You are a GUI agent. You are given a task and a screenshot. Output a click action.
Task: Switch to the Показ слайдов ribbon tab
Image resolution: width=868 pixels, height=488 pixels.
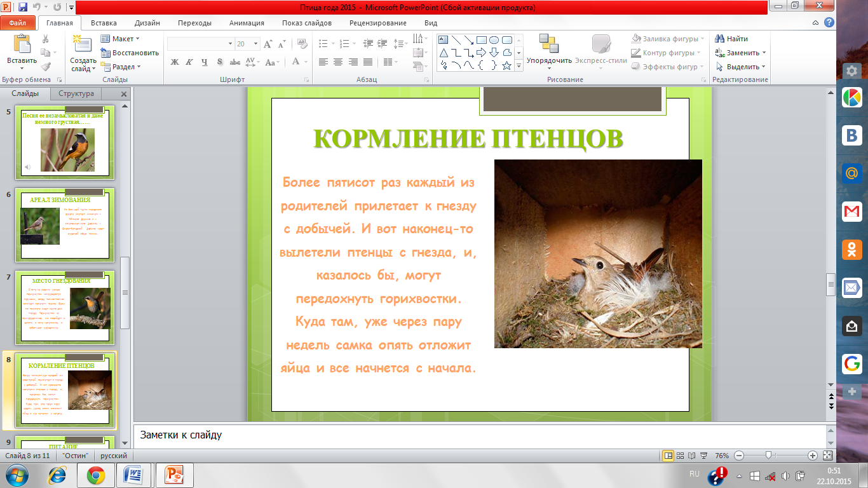click(x=307, y=23)
